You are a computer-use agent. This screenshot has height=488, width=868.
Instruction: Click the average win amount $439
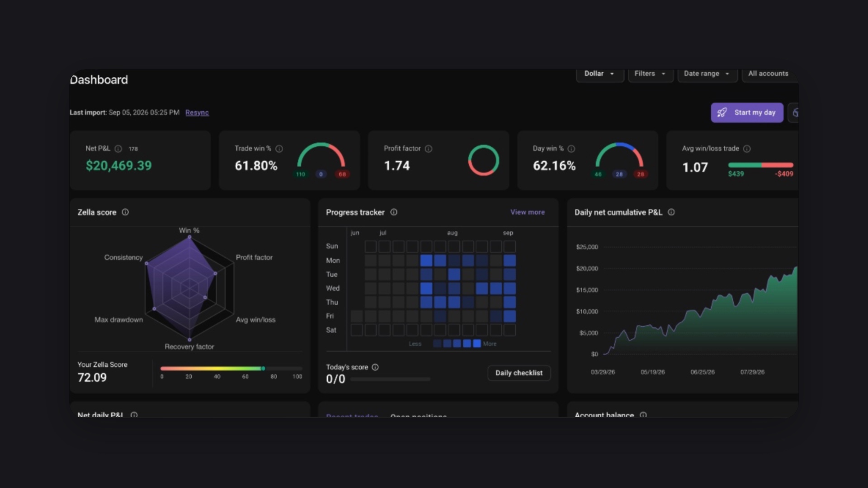click(736, 174)
